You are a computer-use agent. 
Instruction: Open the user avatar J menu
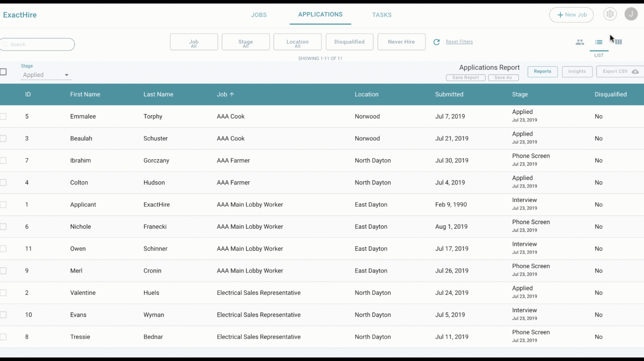631,14
